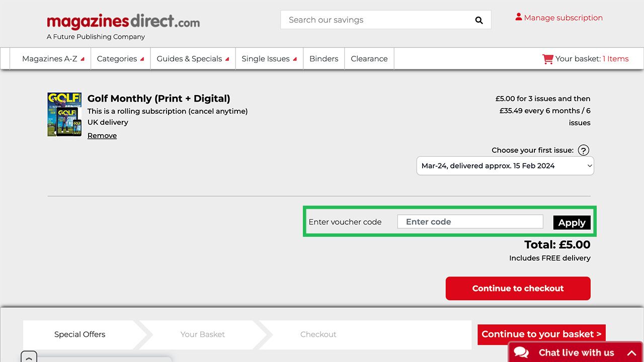Viewport: 644px width, 362px height.
Task: Open the Categories menu
Action: (x=120, y=59)
